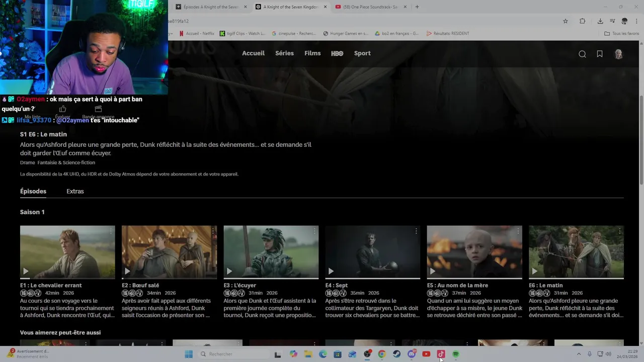This screenshot has width=644, height=362.
Task: Open Discord from the taskbar
Action: 412,354
